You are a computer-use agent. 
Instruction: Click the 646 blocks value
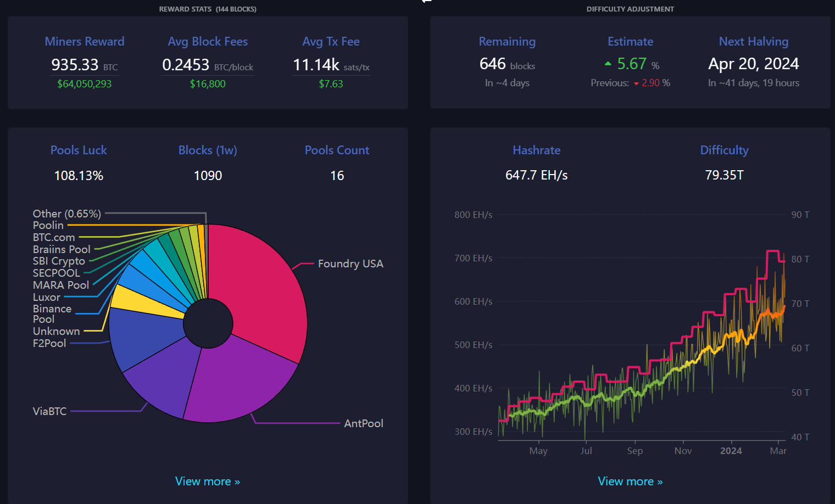(507, 64)
